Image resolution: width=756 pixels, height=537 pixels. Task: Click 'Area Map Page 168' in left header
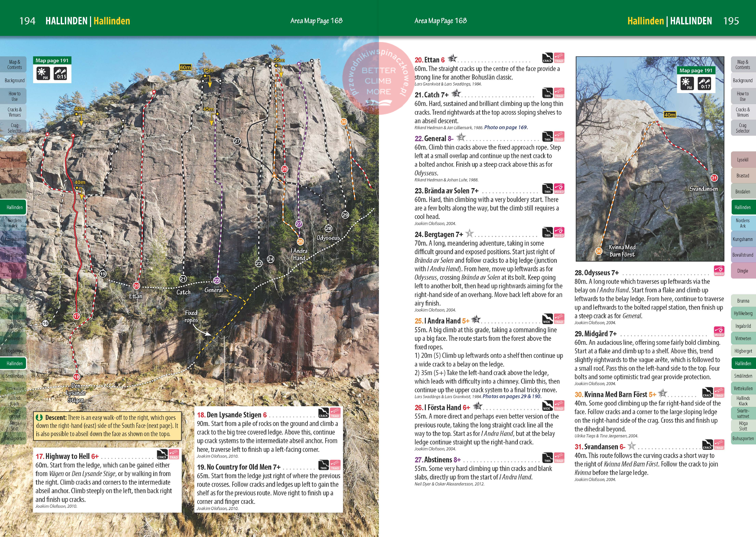click(x=316, y=21)
